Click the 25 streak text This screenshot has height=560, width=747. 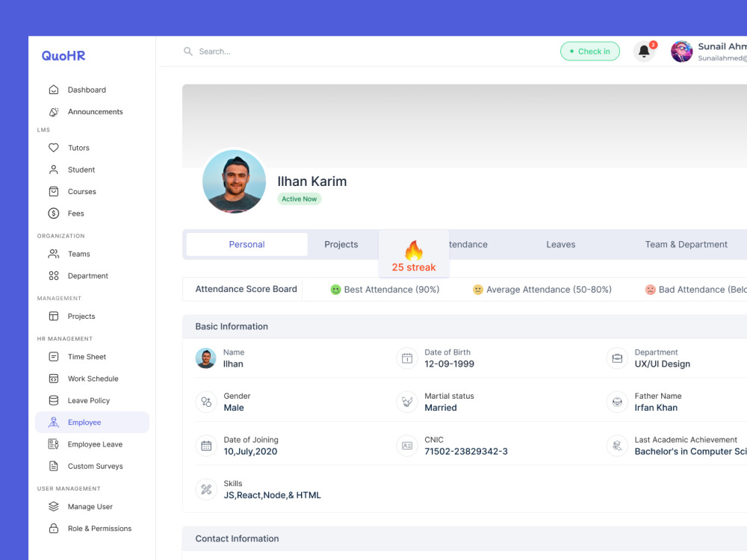pos(414,267)
